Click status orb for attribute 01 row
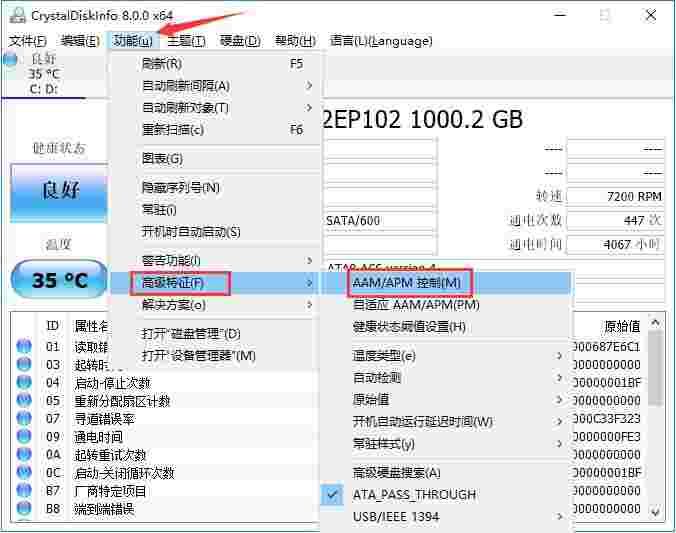Image resolution: width=676 pixels, height=533 pixels. click(x=24, y=346)
